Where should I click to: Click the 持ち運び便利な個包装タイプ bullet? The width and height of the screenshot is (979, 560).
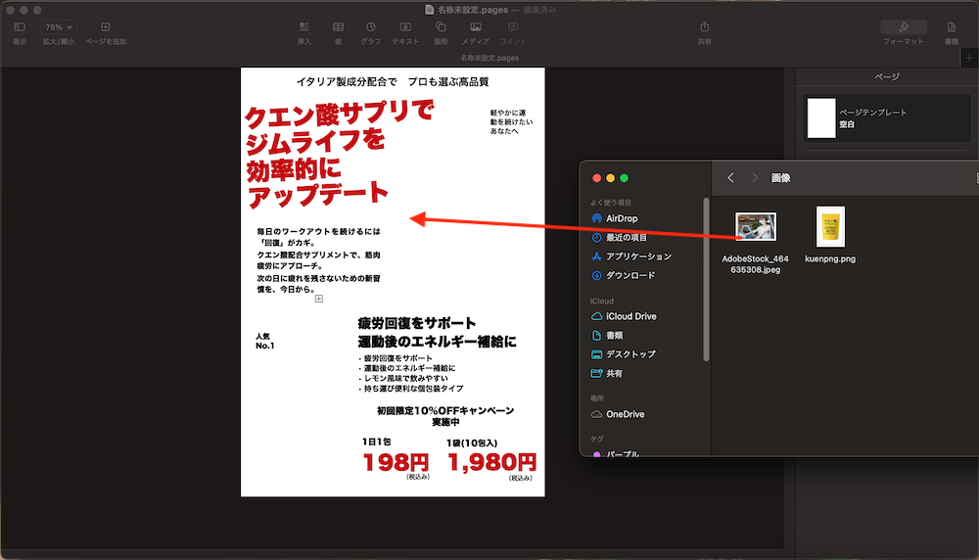pyautogui.click(x=411, y=389)
